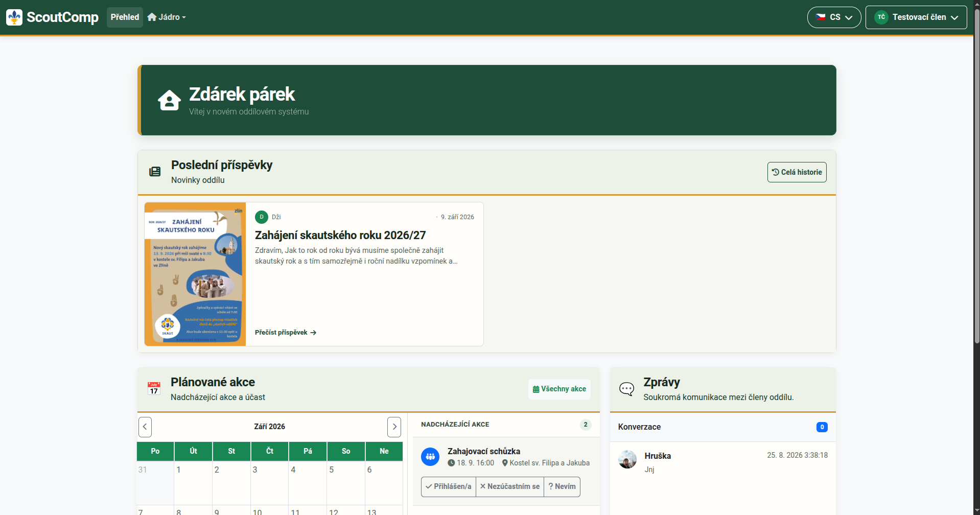Click the TČ user avatar
The height and width of the screenshot is (515, 980).
click(x=881, y=17)
